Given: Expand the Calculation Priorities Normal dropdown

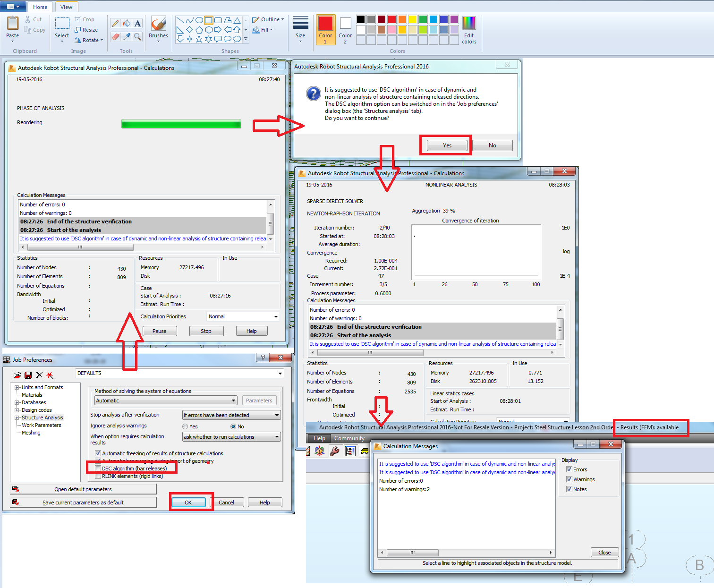Looking at the screenshot, I should 276,316.
